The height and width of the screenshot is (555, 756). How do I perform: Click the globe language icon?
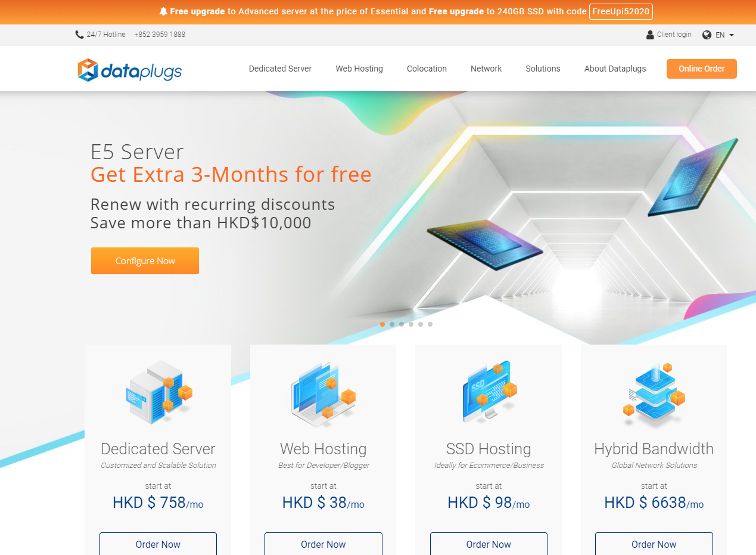coord(707,35)
